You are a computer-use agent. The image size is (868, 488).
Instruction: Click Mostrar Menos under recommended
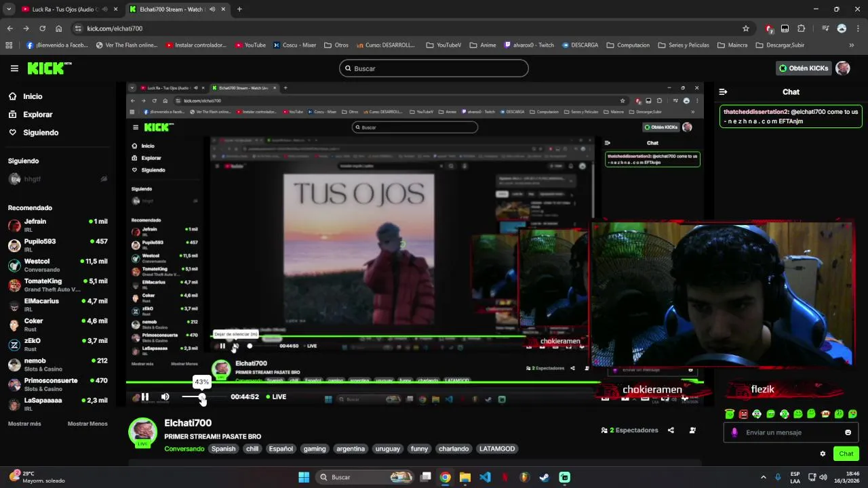(x=87, y=424)
